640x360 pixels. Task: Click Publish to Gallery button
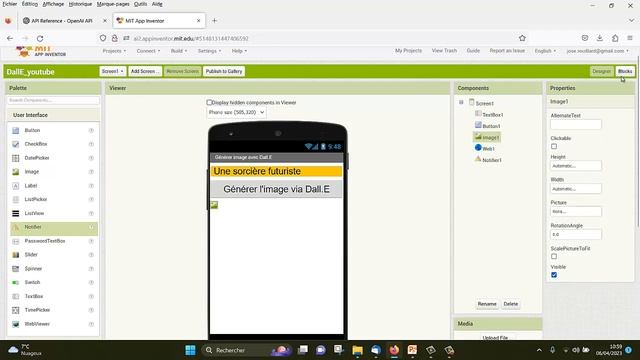pyautogui.click(x=224, y=71)
